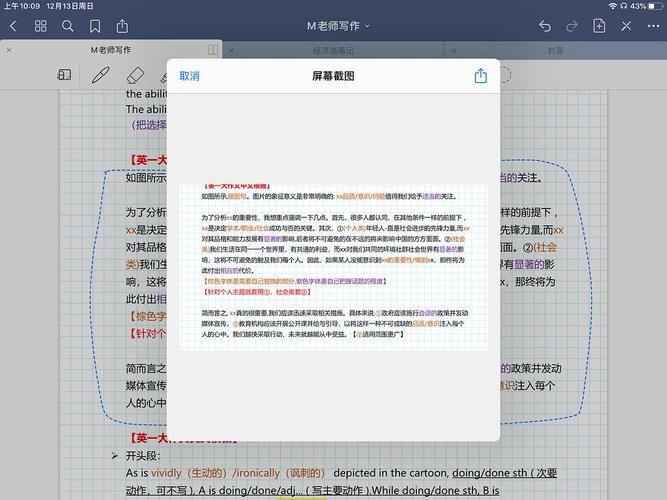Screen dimensions: 667x500
Task: Open the share/export icon in top bar
Action: click(122, 26)
